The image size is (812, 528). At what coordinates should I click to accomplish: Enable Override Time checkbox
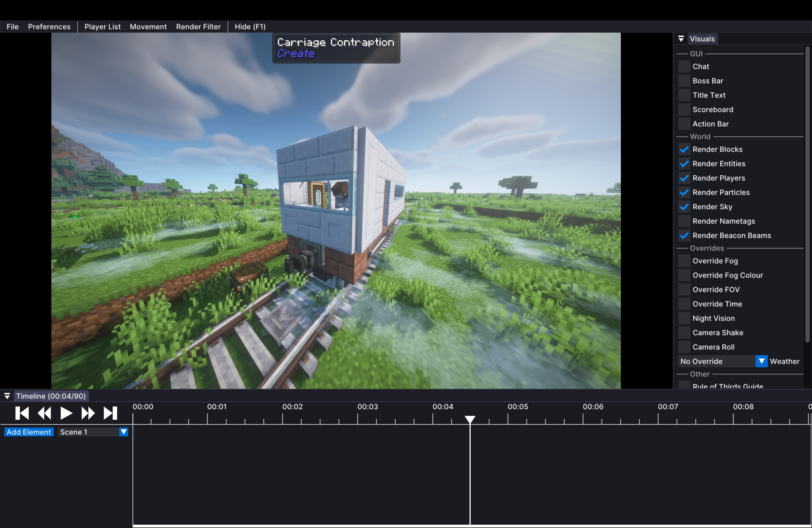click(684, 304)
